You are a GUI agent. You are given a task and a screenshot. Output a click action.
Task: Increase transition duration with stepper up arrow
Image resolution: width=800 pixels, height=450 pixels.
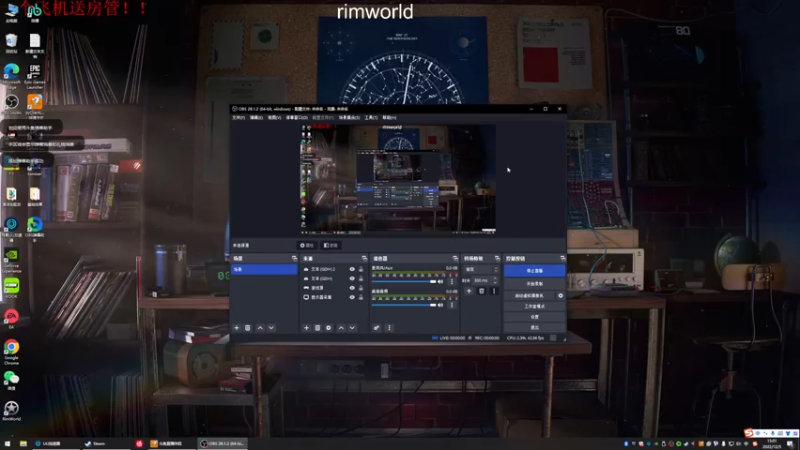(x=495, y=279)
